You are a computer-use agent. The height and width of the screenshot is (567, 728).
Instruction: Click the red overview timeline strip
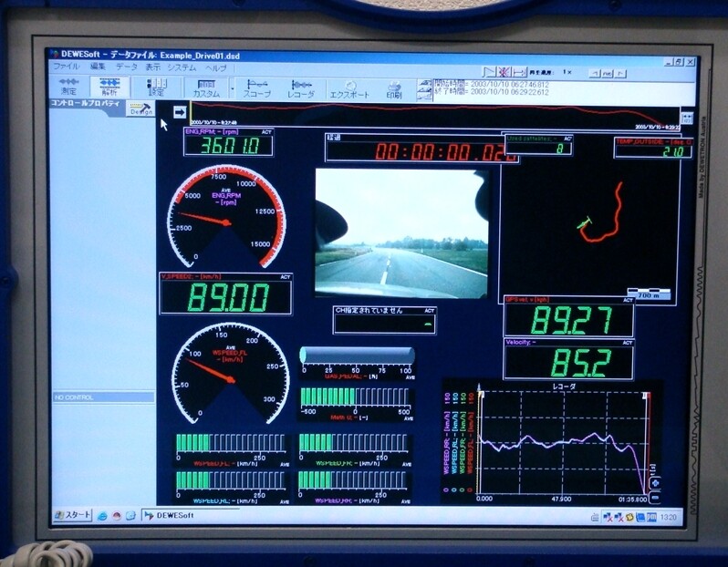(x=435, y=115)
